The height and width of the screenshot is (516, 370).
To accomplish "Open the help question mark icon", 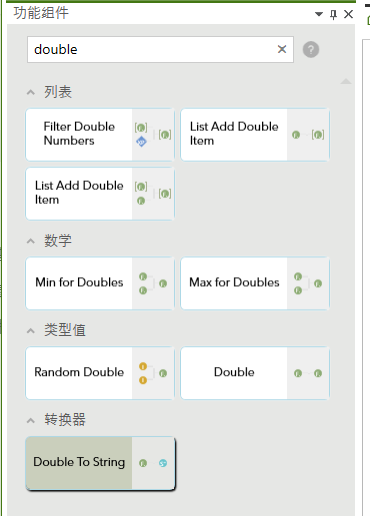I will (311, 50).
